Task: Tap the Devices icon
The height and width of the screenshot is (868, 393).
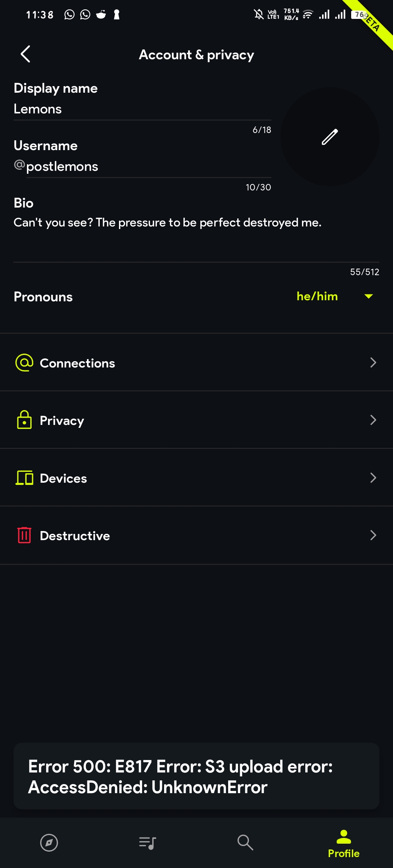Action: [x=24, y=478]
